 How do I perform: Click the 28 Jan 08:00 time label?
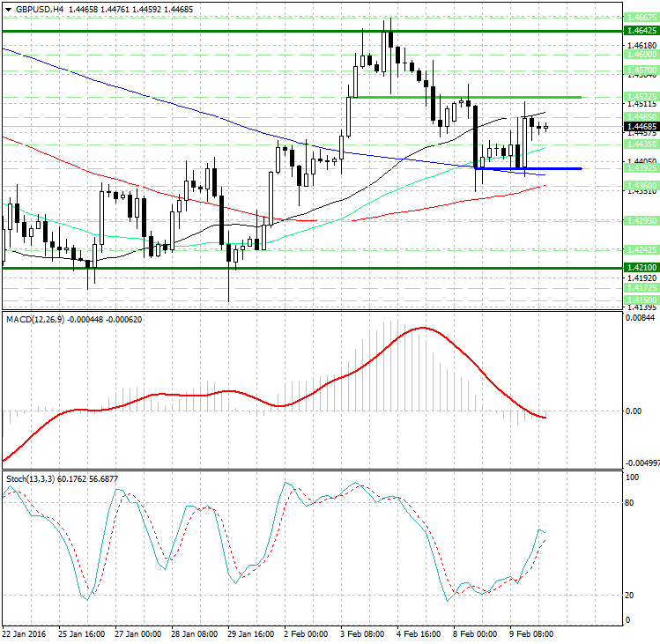pos(194,634)
